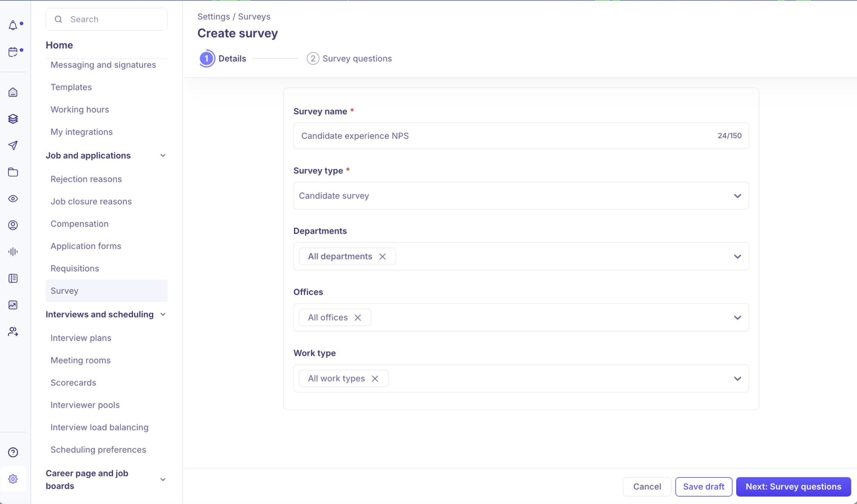Collapse the Job and applications section
This screenshot has height=504, width=857.
(x=163, y=155)
